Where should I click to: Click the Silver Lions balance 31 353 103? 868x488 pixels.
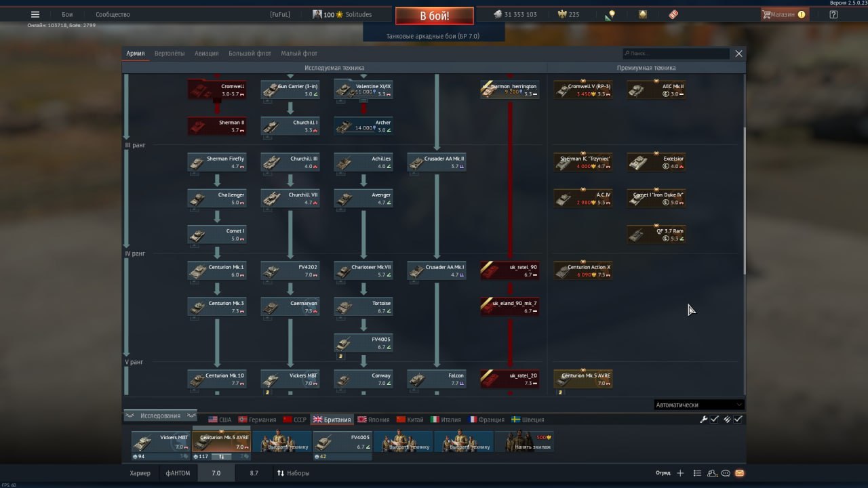coord(515,14)
